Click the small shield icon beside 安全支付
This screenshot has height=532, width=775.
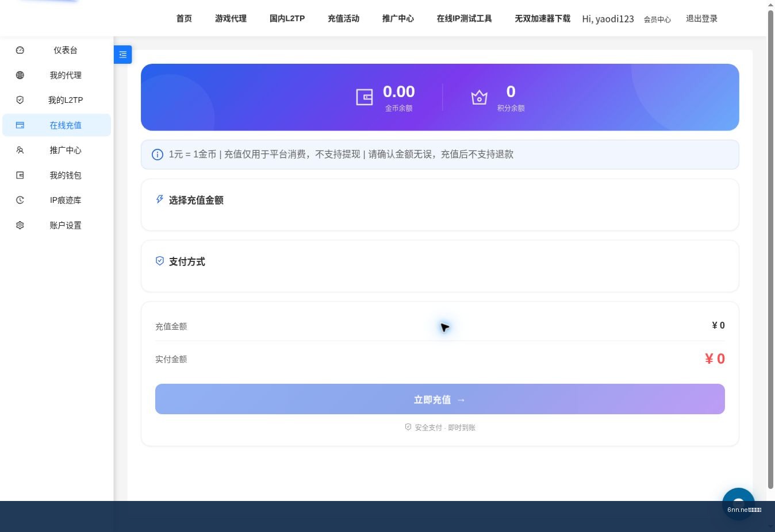[x=408, y=427]
